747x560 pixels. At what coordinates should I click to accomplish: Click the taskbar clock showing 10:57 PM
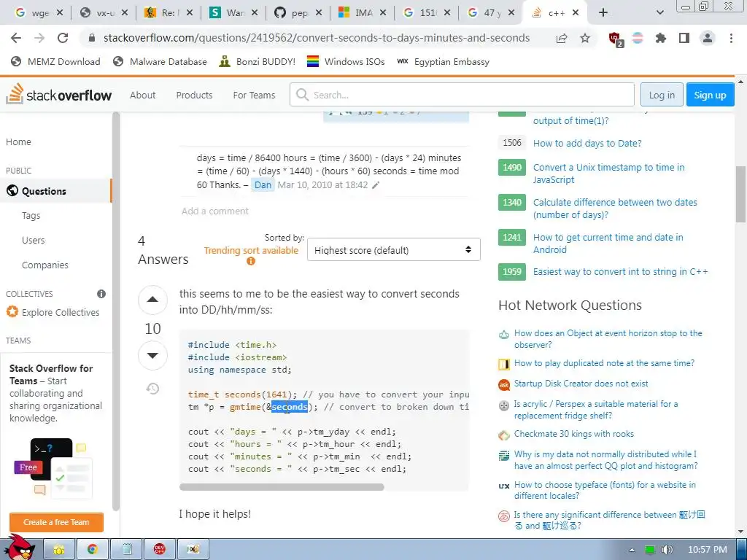click(x=707, y=550)
